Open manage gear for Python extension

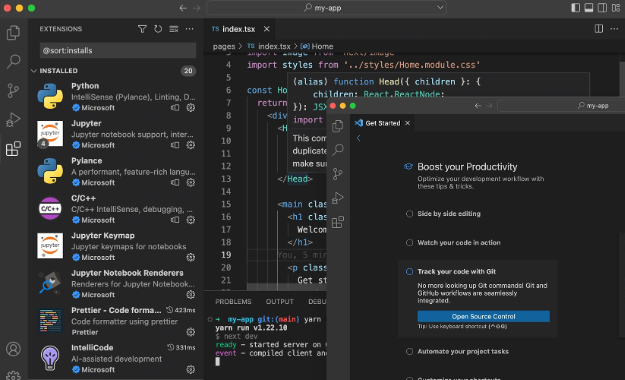tap(191, 108)
